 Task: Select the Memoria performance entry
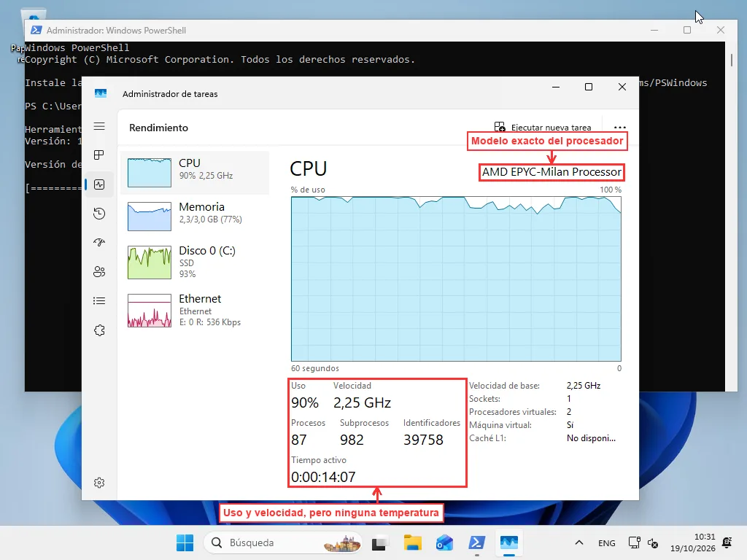195,216
